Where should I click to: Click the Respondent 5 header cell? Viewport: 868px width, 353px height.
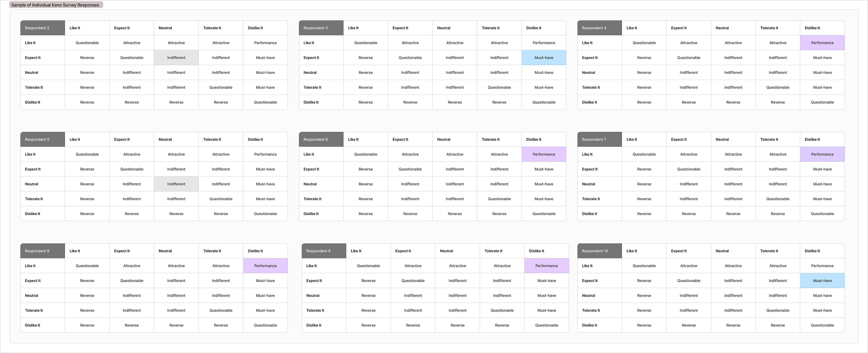click(42, 140)
